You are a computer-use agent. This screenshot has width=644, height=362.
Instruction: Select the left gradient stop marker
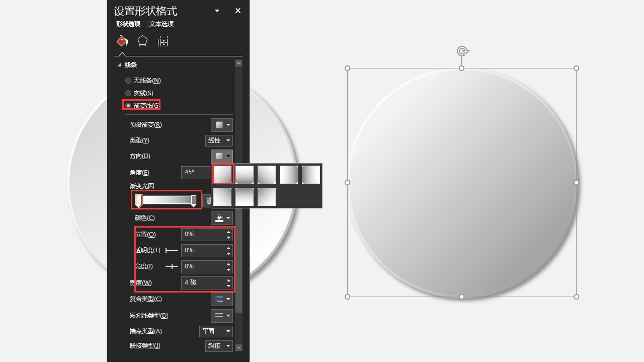coord(139,200)
